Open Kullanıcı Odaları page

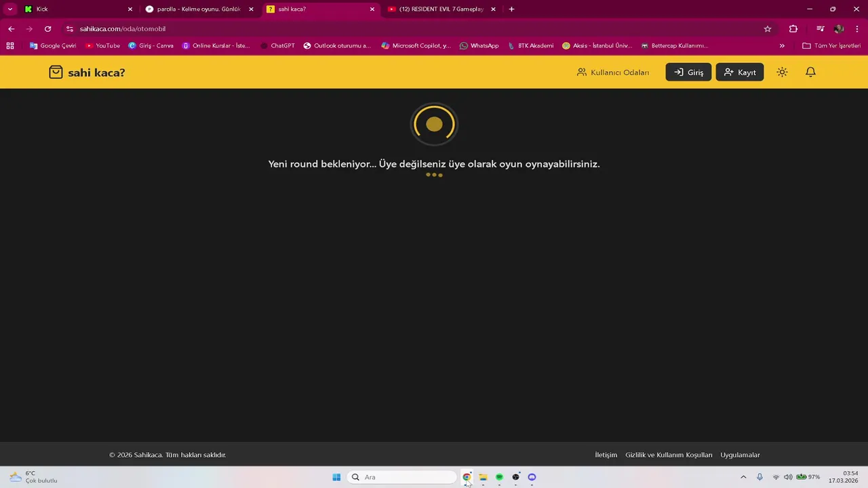pos(613,73)
